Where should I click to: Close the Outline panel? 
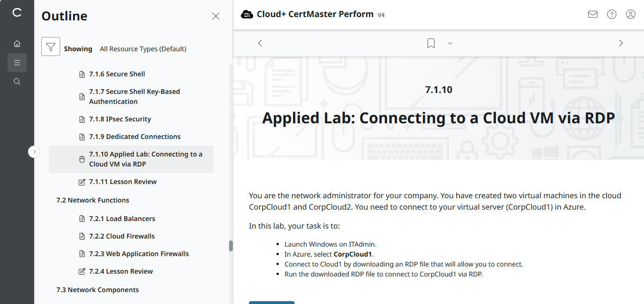pyautogui.click(x=216, y=16)
